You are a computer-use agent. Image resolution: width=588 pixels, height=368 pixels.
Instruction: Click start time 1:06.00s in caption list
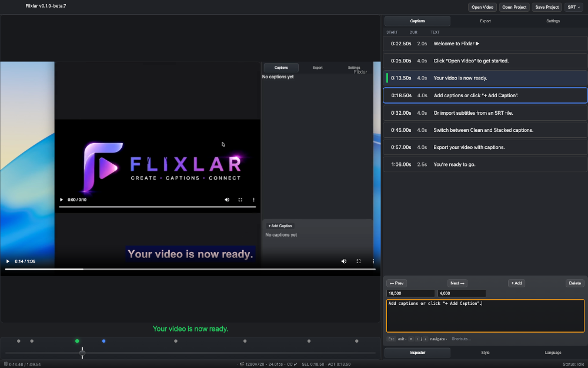pos(401,164)
